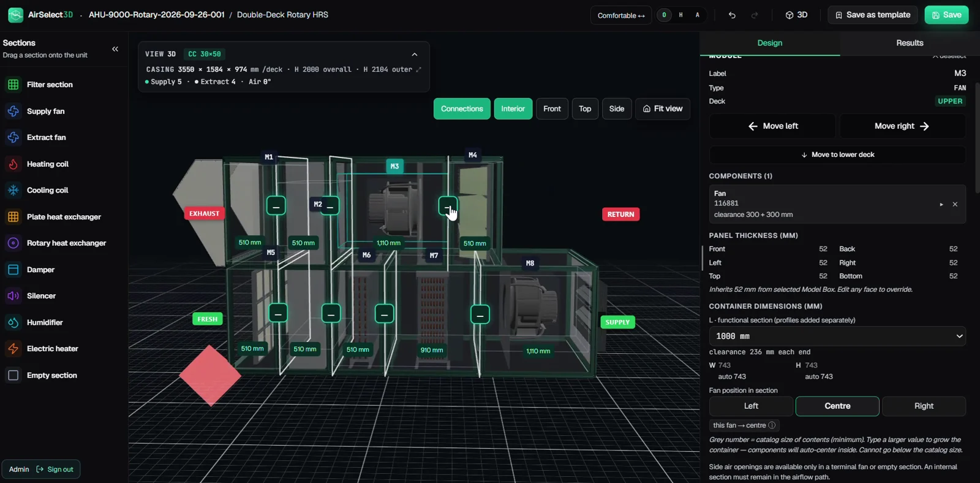Select the O mode toggle
This screenshot has height=483, width=980.
664,15
